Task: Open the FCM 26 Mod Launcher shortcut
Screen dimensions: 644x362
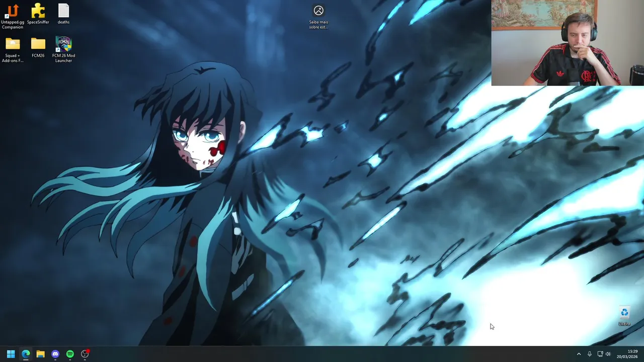Action: click(63, 50)
